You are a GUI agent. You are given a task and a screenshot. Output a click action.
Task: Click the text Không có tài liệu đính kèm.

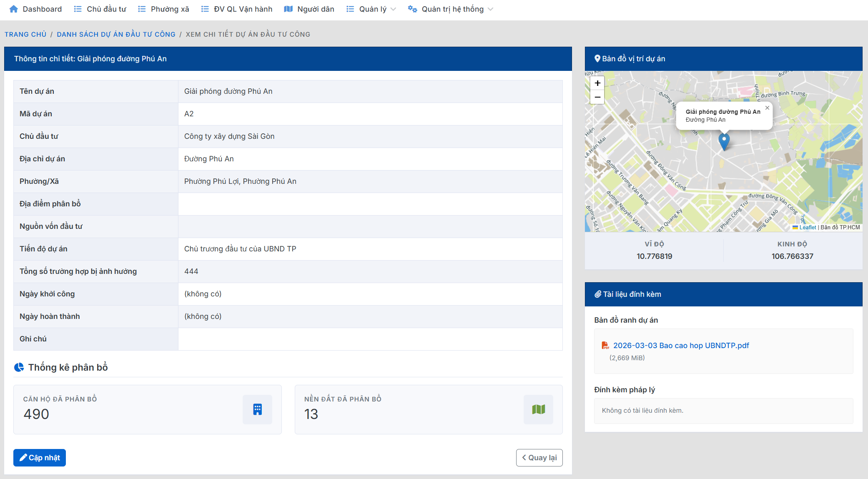[x=642, y=411]
